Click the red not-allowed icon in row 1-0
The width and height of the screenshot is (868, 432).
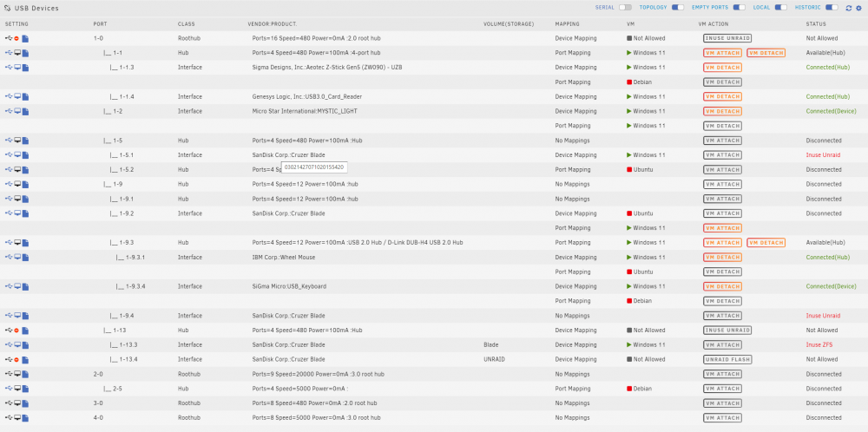(16, 39)
